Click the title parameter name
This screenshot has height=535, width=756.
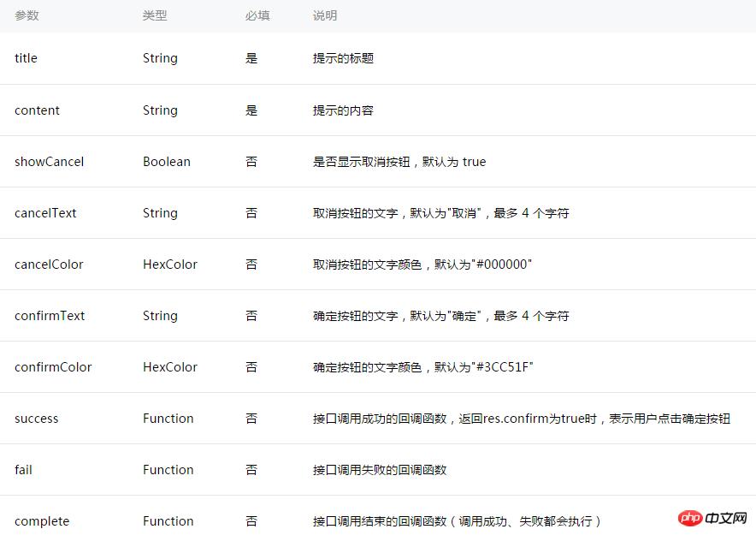[26, 58]
